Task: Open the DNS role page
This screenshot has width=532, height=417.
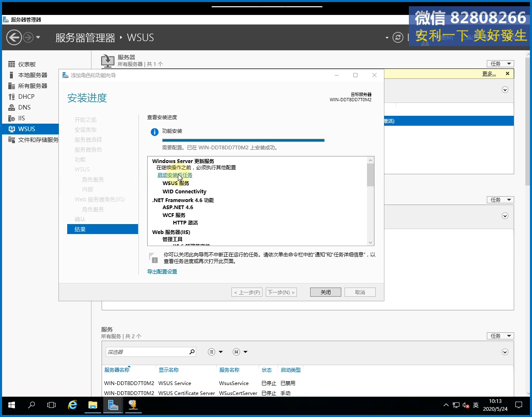Action: (x=24, y=107)
